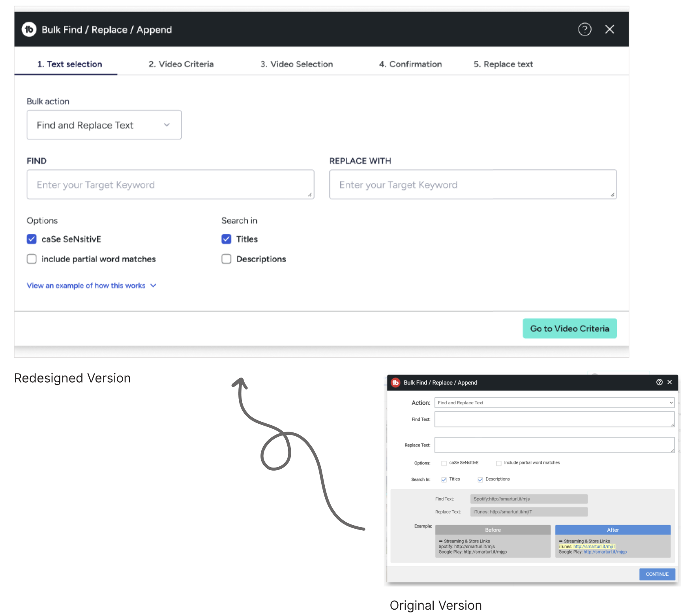Click the red TubeBuddy logo in original dialog
Viewport: 693px width, 616px height.
[395, 383]
